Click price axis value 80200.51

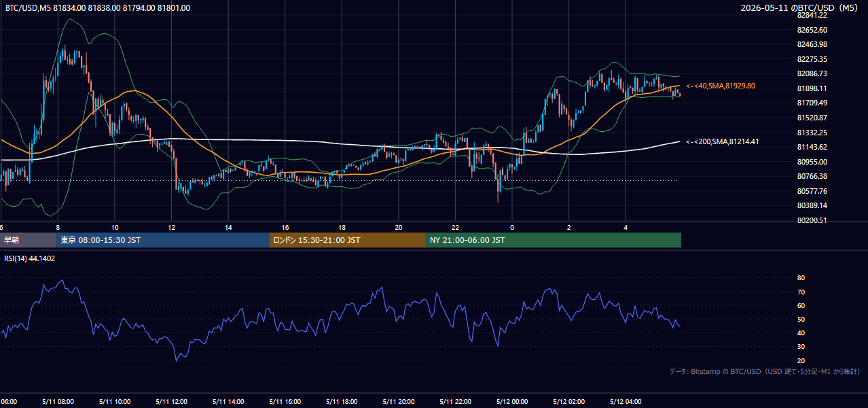812,220
